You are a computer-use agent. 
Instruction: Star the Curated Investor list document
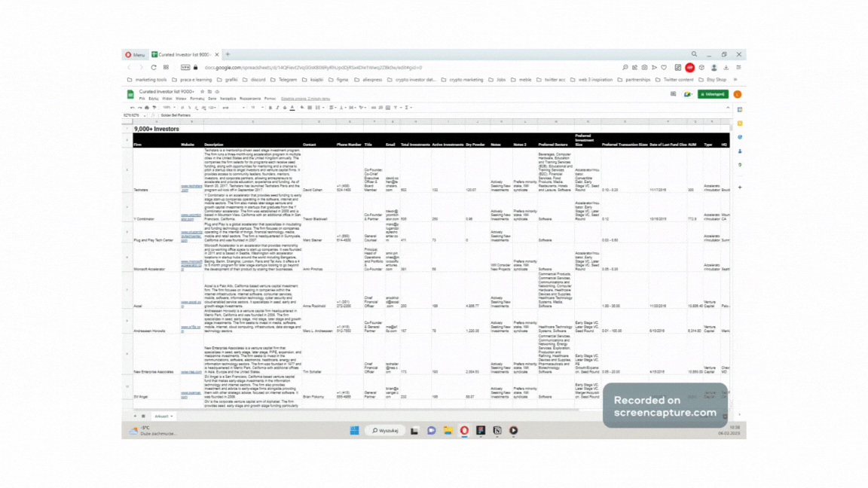(202, 91)
